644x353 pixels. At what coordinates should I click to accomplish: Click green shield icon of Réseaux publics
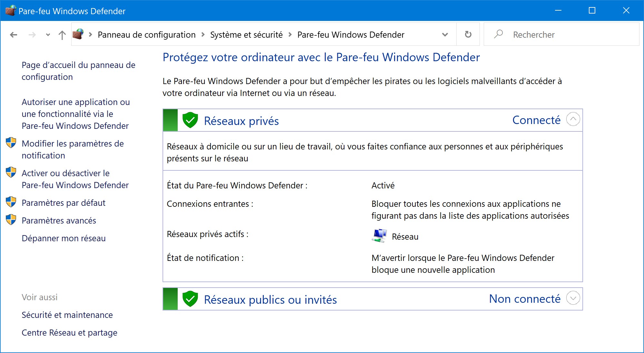(x=190, y=299)
